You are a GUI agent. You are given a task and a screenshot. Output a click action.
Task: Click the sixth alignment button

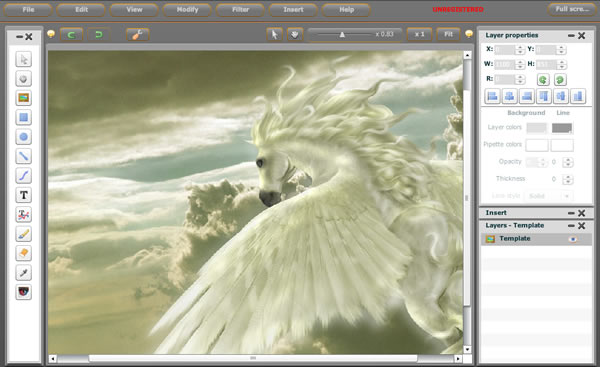[578, 96]
